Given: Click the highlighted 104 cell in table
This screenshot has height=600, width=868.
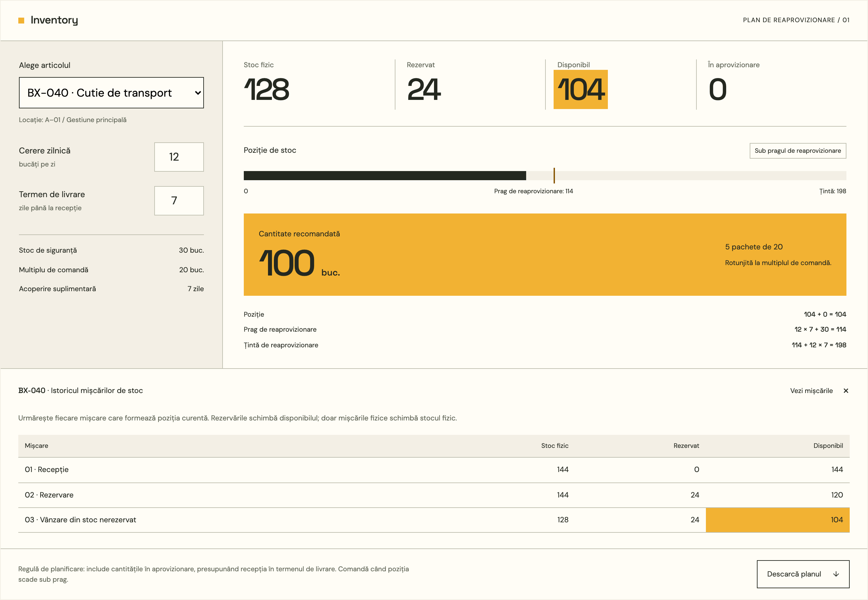Looking at the screenshot, I should (777, 520).
